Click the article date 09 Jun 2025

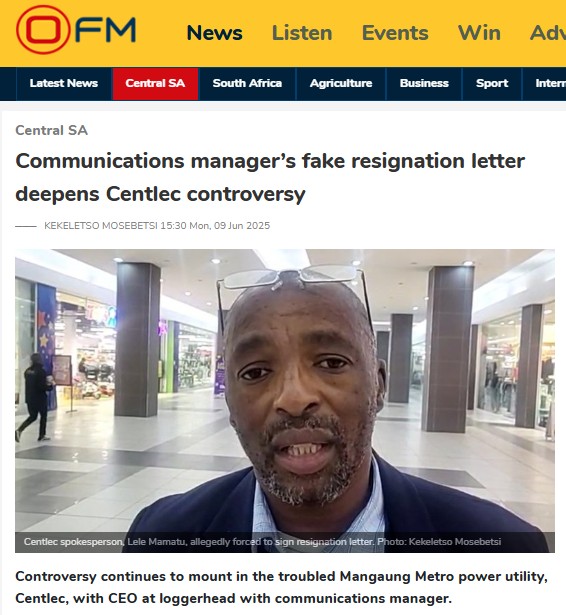click(230, 226)
